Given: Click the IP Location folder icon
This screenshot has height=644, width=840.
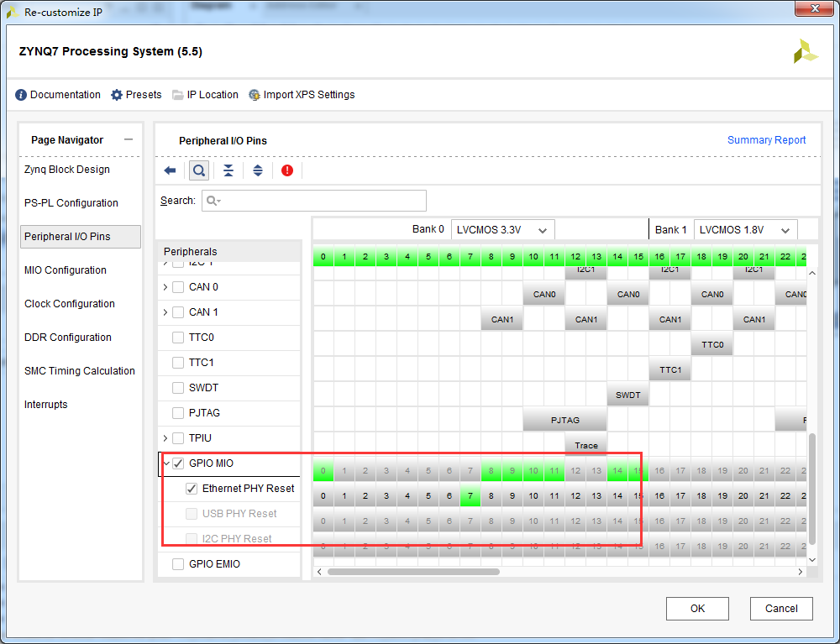Looking at the screenshot, I should (178, 95).
